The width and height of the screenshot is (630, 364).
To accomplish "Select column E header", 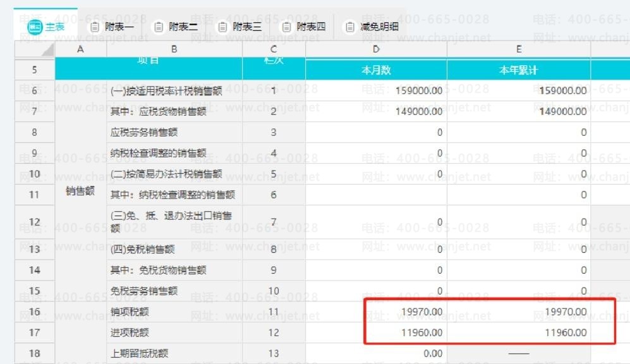I will click(x=519, y=49).
